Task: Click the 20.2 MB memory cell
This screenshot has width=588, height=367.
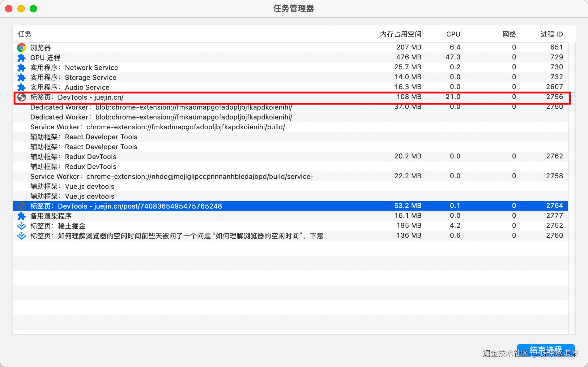Action: [408, 156]
